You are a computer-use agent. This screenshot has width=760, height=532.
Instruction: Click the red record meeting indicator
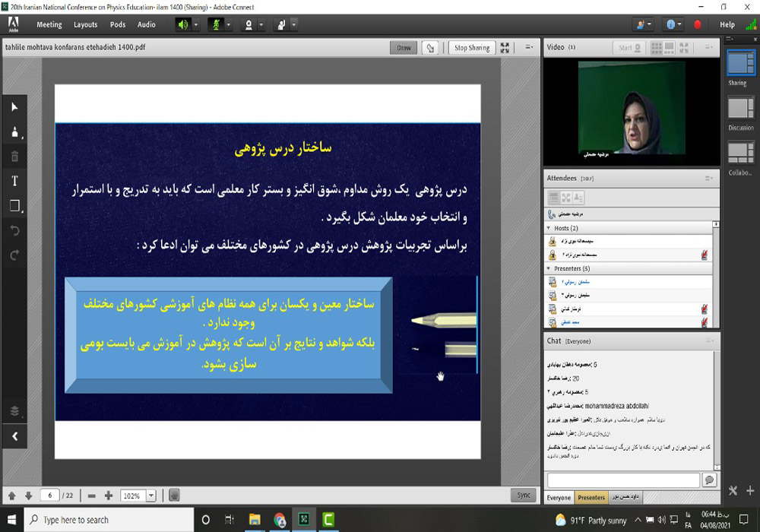pos(698,24)
